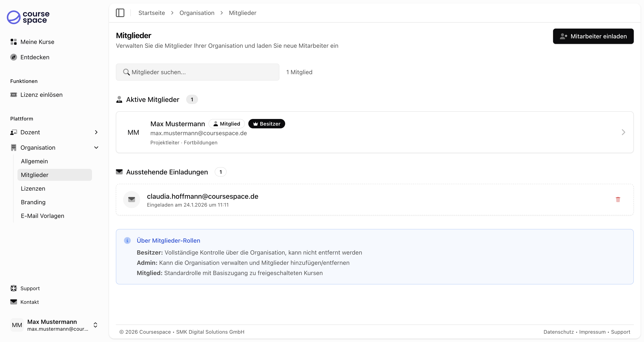Toggle the sidebar panel icon
Viewport: 644px width, 342px height.
[x=120, y=13]
